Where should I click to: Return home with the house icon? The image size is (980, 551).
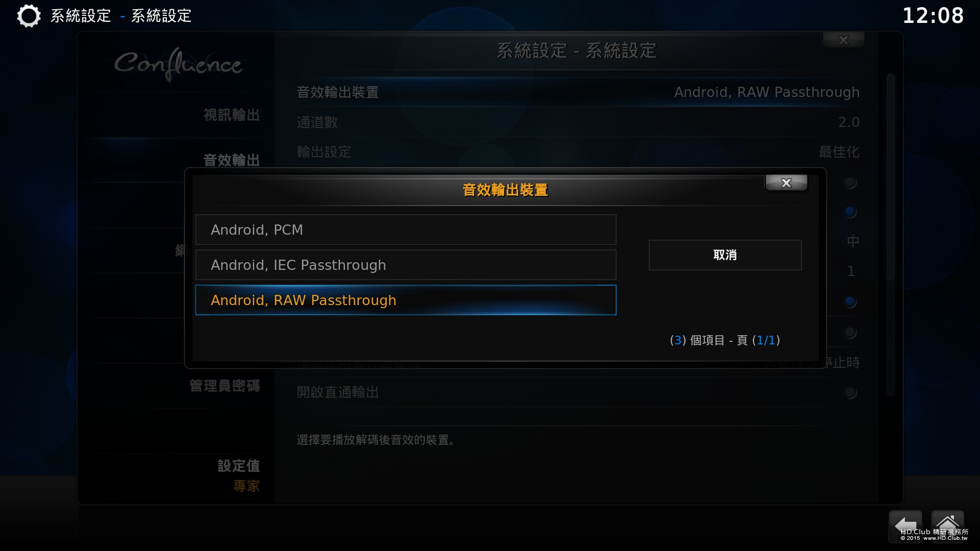click(x=947, y=525)
